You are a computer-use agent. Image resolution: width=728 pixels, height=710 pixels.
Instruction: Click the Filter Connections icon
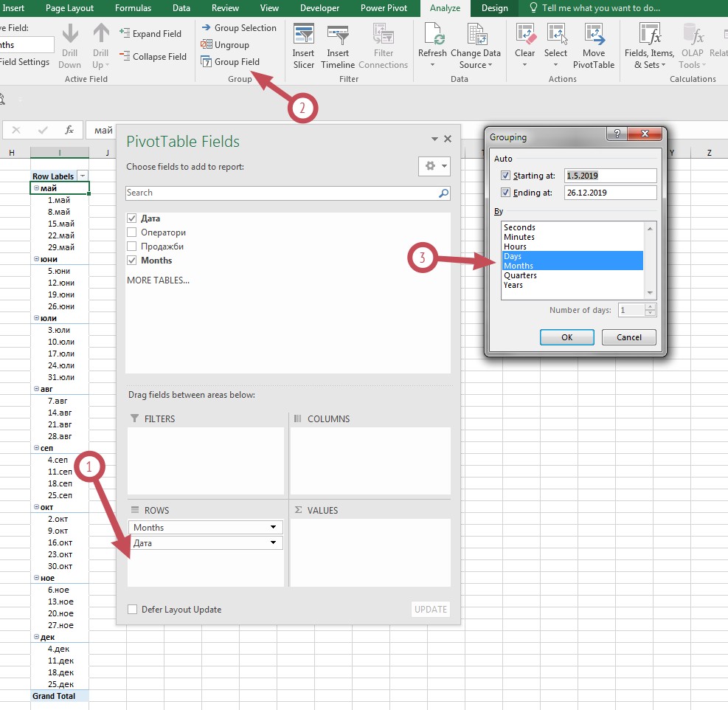[383, 35]
